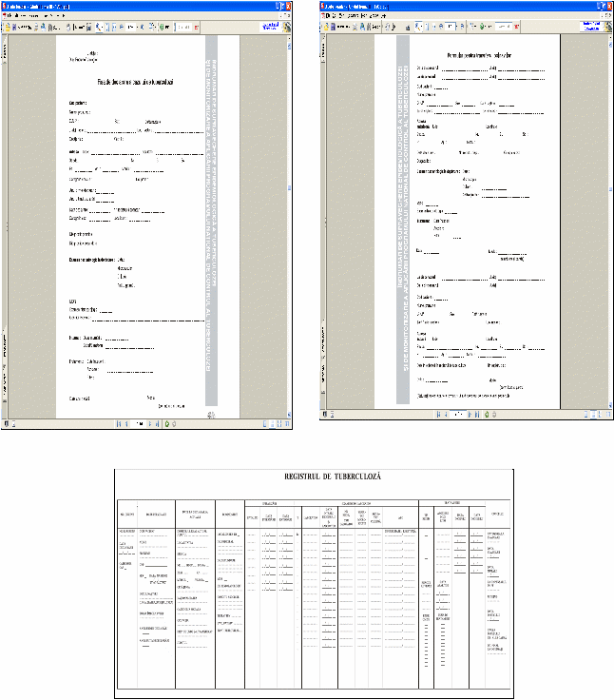The height and width of the screenshot is (700, 614).
Task: Adobe Reader link banner in right window
Action: [591, 26]
